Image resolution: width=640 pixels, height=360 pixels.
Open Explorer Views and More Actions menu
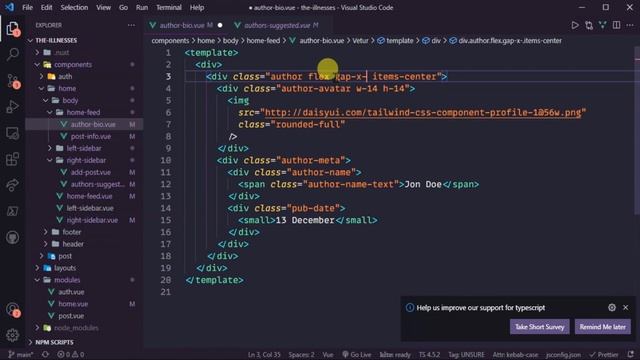tap(131, 25)
